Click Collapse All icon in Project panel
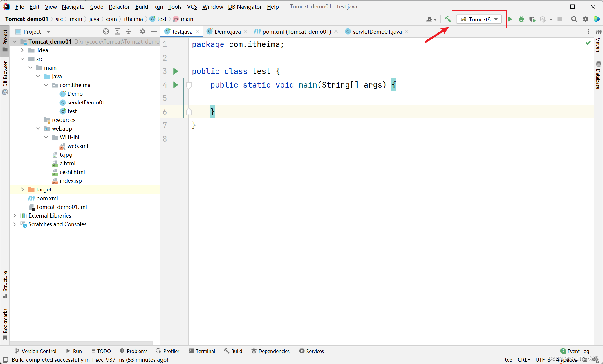This screenshot has height=364, width=603. point(129,31)
